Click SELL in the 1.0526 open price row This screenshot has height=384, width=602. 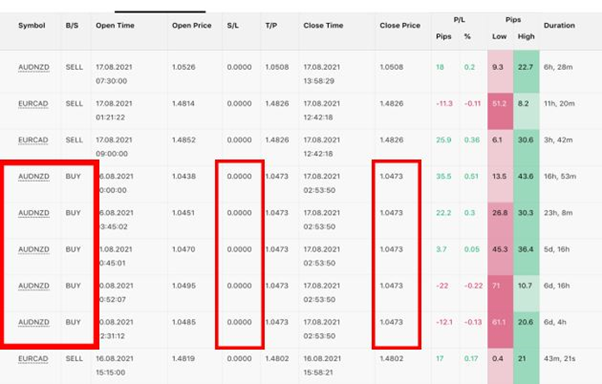click(74, 67)
